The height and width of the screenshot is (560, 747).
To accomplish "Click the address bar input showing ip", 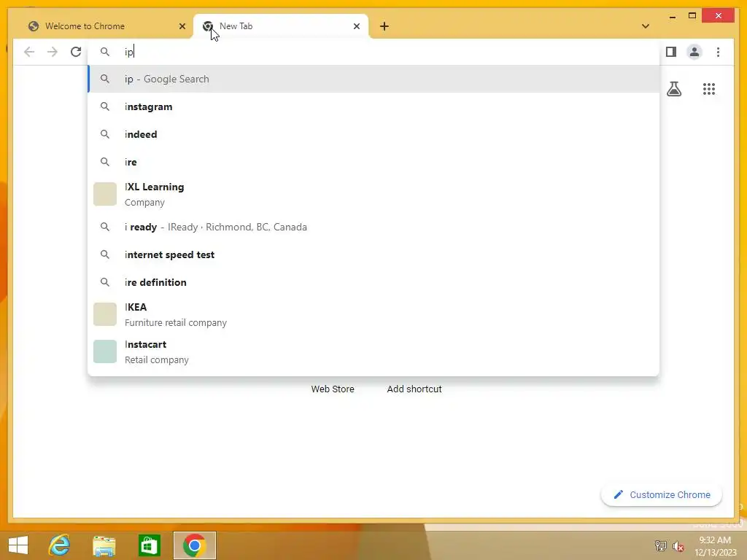I will 374,52.
